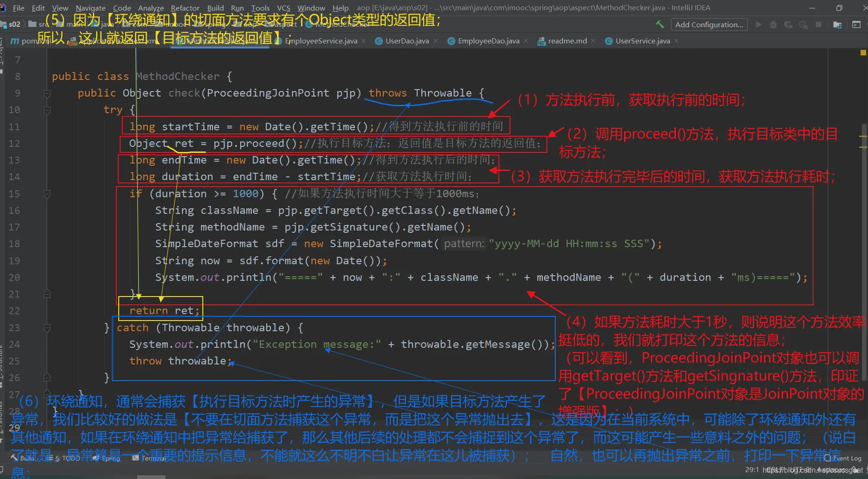The height and width of the screenshot is (479, 868).
Task: Click the Run Anything toolbar icon
Action: pos(856,24)
